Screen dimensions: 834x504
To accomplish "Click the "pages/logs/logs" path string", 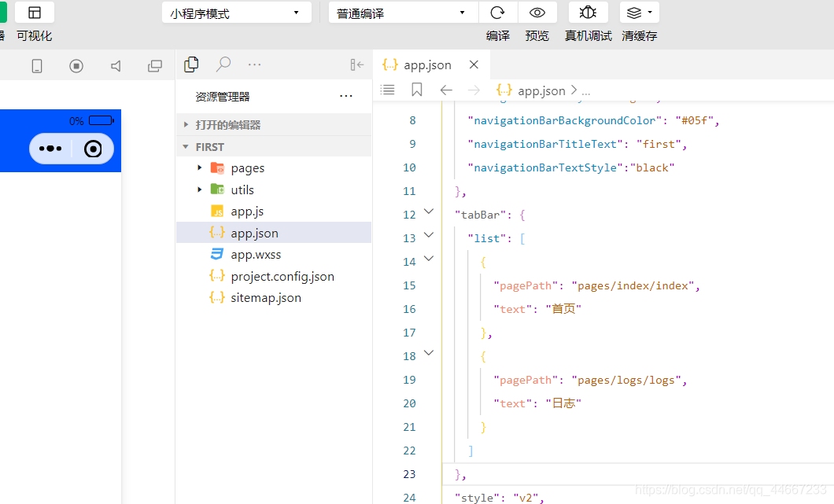I will coord(626,380).
